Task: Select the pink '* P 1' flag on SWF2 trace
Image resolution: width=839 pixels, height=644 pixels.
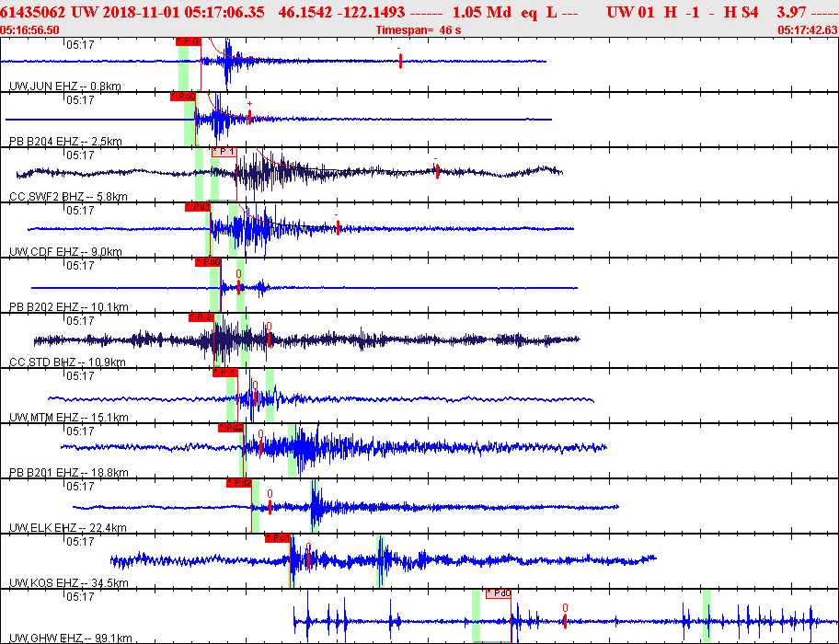Action: (224, 152)
